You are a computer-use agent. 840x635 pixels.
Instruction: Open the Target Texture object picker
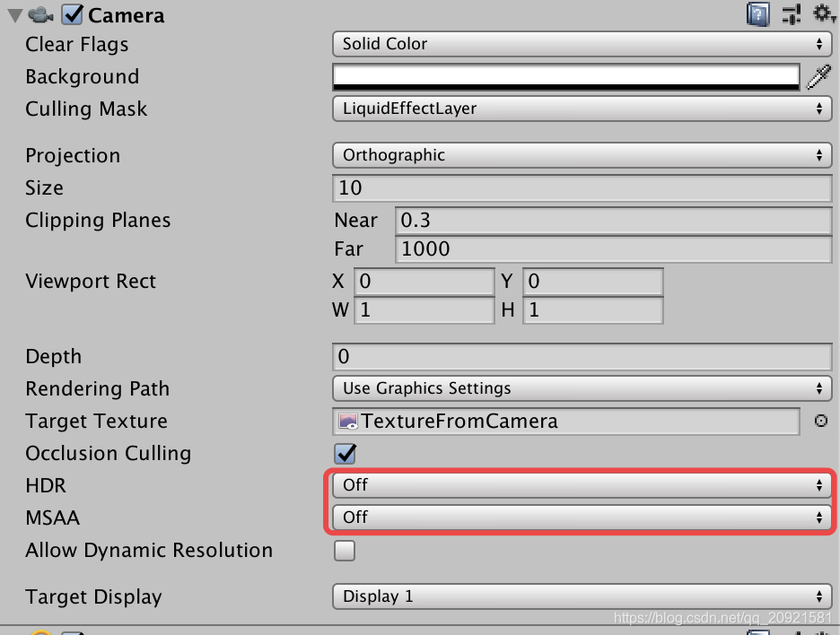[820, 421]
